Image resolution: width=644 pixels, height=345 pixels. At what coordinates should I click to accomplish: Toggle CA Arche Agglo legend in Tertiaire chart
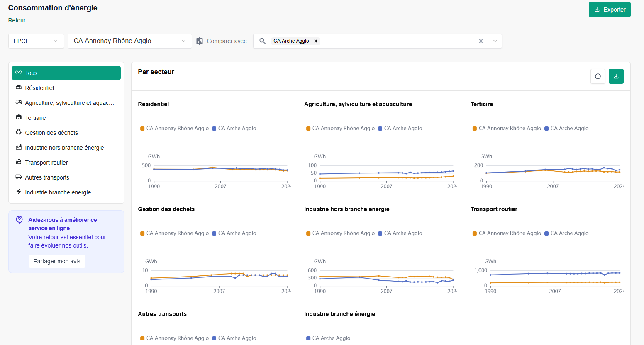(566, 129)
